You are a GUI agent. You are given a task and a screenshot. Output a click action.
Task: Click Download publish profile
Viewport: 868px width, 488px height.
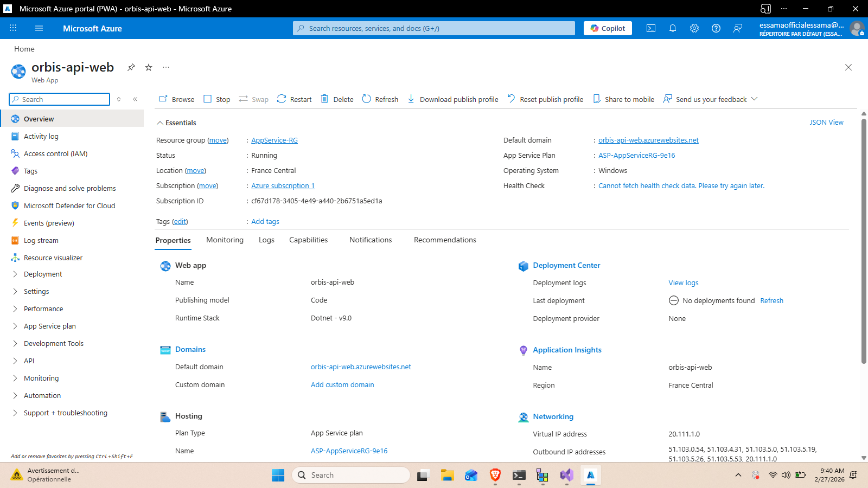click(x=453, y=99)
